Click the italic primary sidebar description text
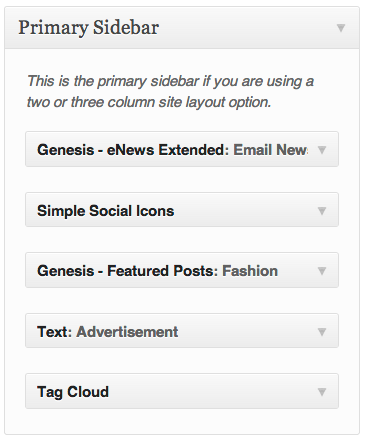 coord(170,91)
